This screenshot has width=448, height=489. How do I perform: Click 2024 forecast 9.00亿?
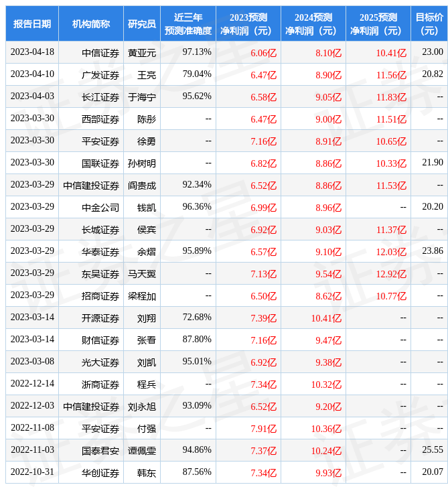coord(328,119)
